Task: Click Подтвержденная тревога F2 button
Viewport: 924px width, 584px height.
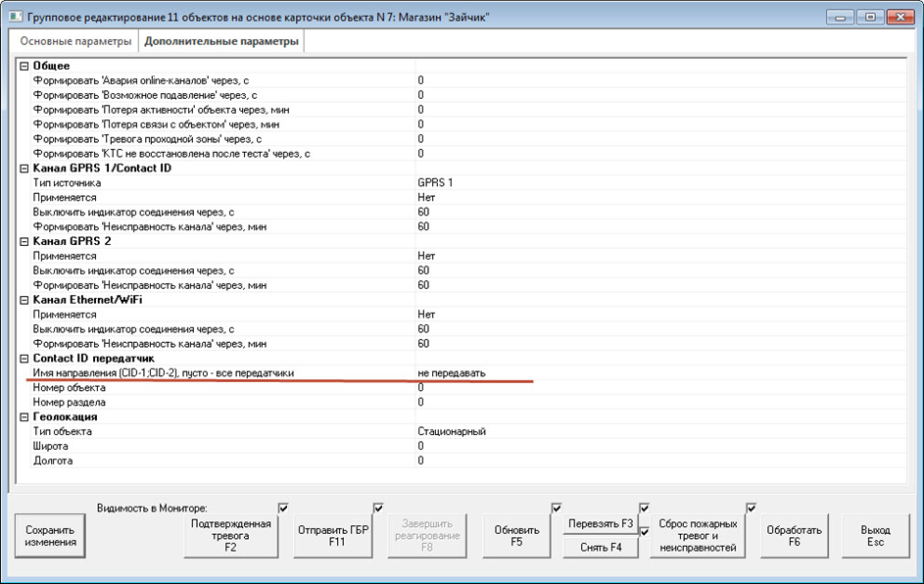Action: 230,536
